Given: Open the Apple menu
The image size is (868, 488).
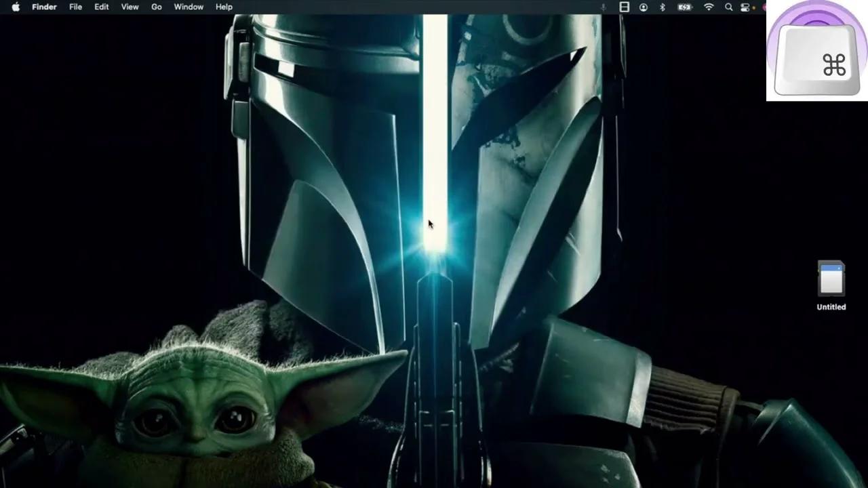Looking at the screenshot, I should point(16,7).
